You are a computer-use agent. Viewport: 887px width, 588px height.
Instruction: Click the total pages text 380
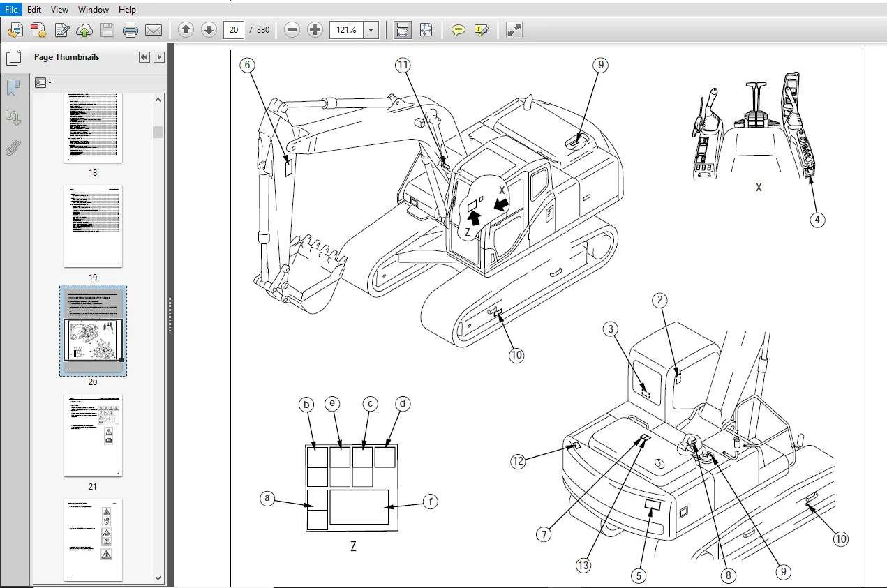pyautogui.click(x=263, y=30)
